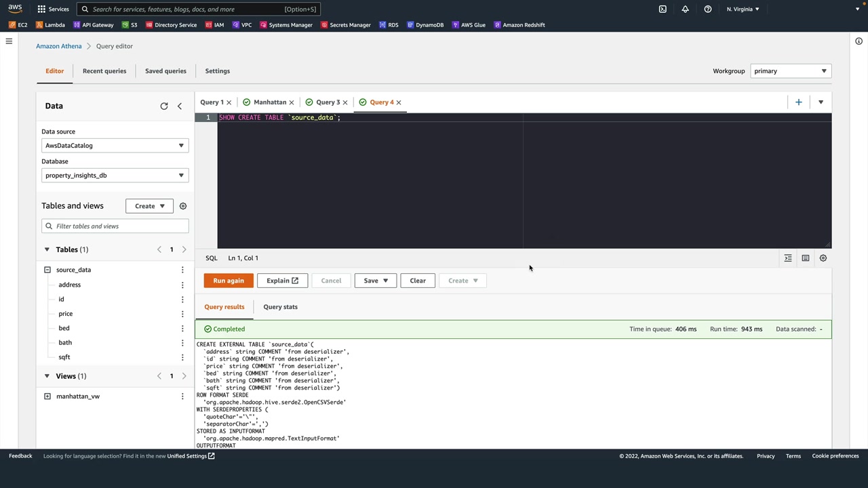Launch AWS CloudShell terminal icon
868x488 pixels.
point(663,9)
